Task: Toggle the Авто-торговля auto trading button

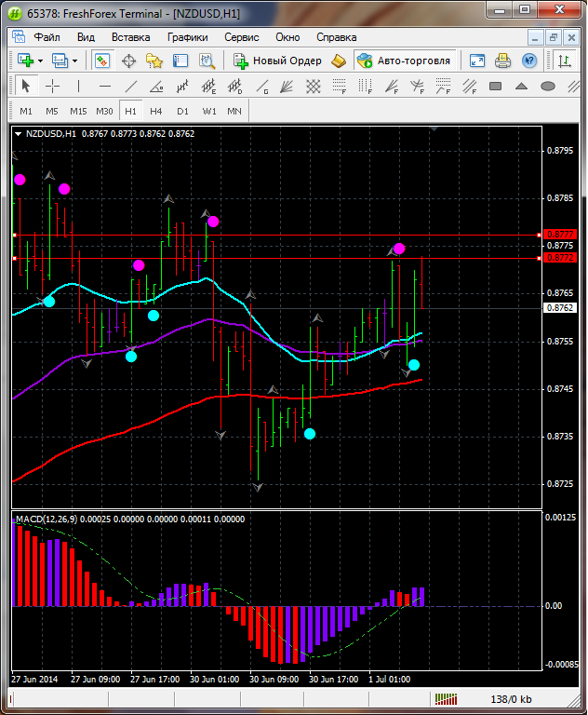Action: pyautogui.click(x=404, y=61)
